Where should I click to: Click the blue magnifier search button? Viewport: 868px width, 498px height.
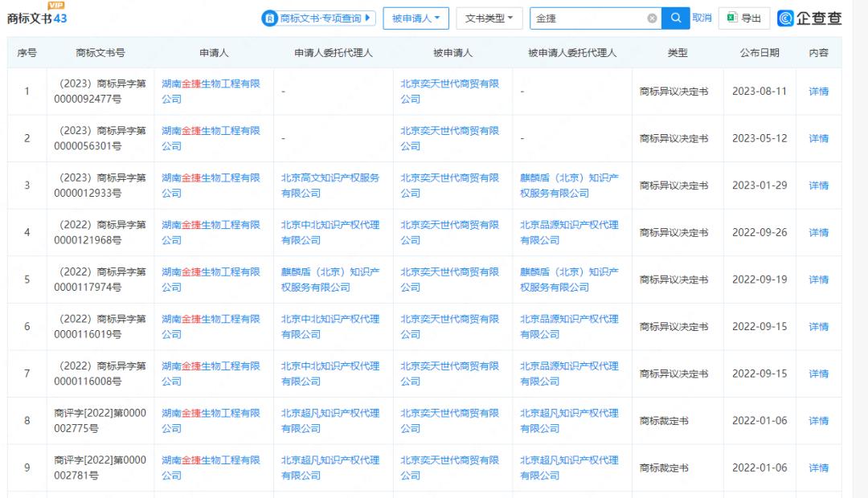coord(675,18)
